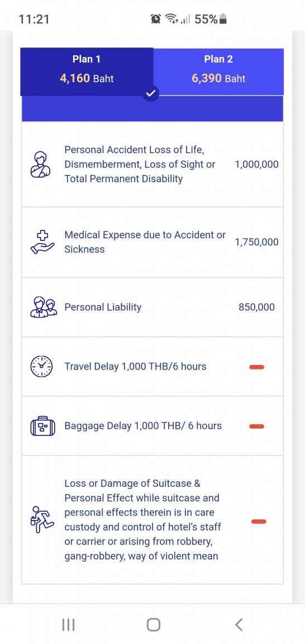Tap the Android home button
The width and height of the screenshot is (305, 644).
(x=153, y=624)
